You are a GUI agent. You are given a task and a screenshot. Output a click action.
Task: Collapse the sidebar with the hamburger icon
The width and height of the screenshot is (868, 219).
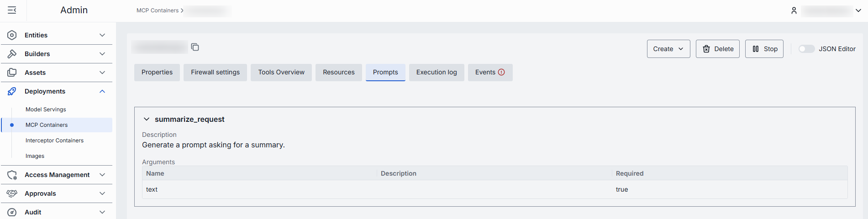click(x=12, y=10)
